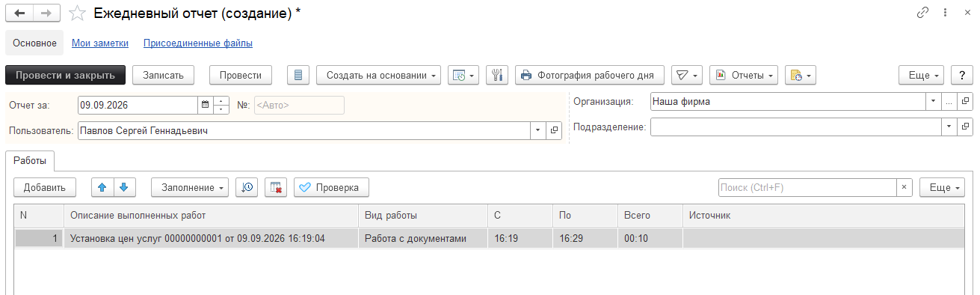This screenshot has width=980, height=295.
Task: Clear the search field with the x
Action: click(x=905, y=187)
